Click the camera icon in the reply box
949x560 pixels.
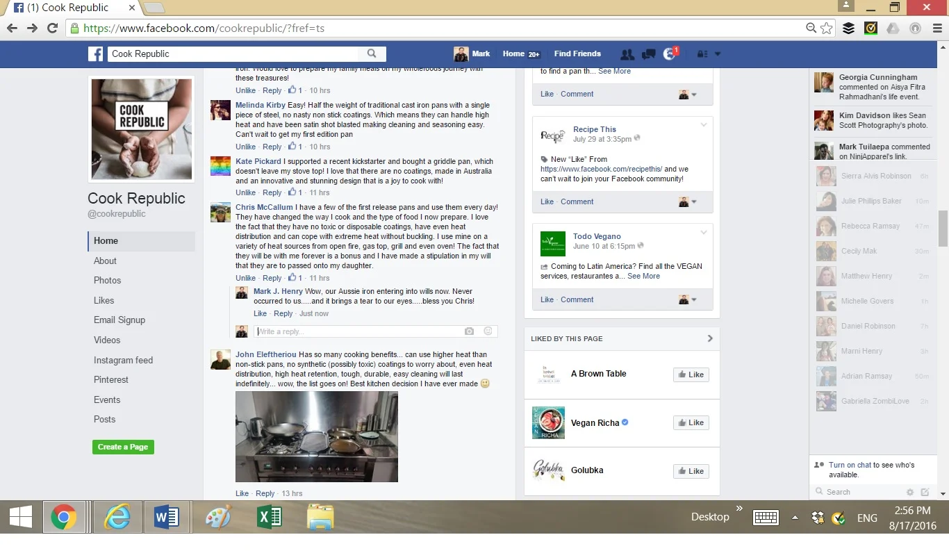(x=470, y=331)
